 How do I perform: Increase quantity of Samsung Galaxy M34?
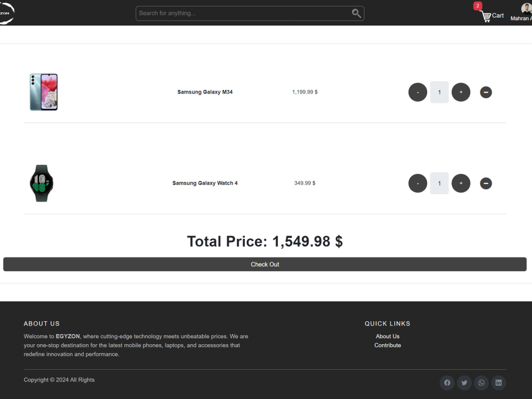461,92
